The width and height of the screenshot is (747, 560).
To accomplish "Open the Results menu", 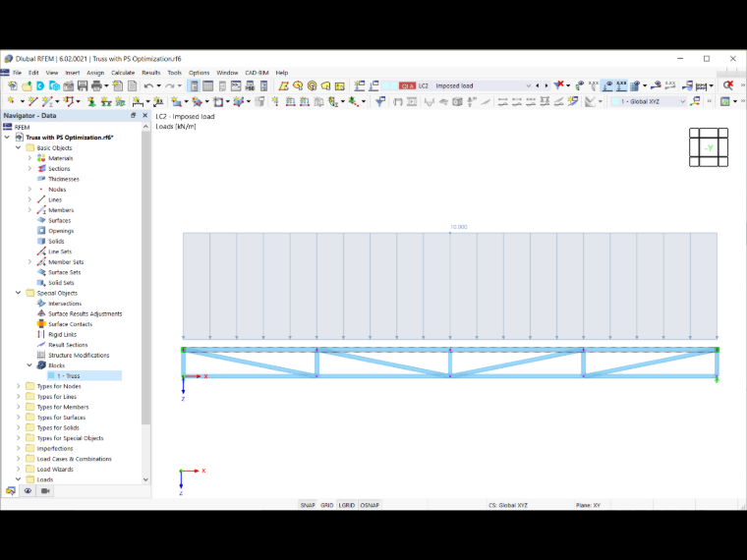I will (151, 73).
